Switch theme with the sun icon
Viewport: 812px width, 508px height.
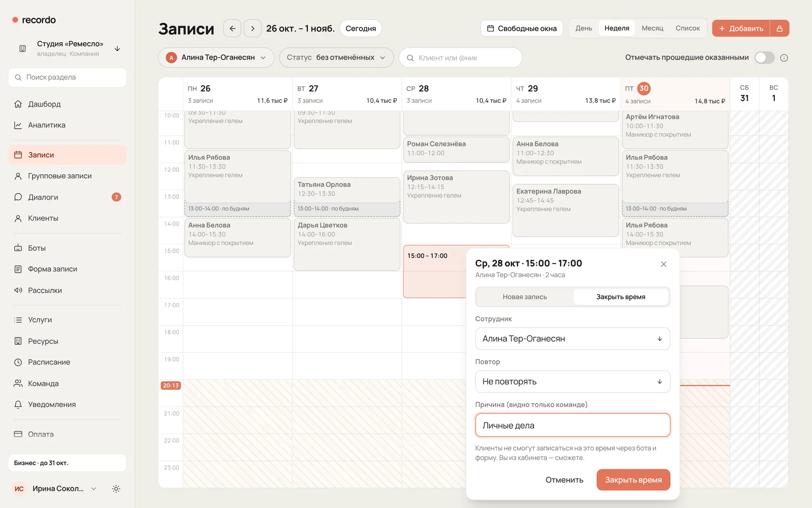click(x=116, y=489)
